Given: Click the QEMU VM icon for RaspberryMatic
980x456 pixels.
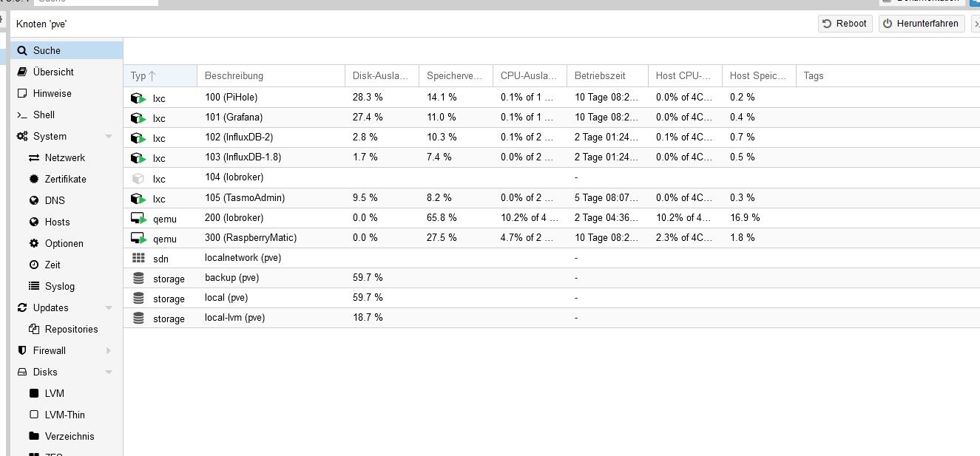Looking at the screenshot, I should click(x=138, y=238).
